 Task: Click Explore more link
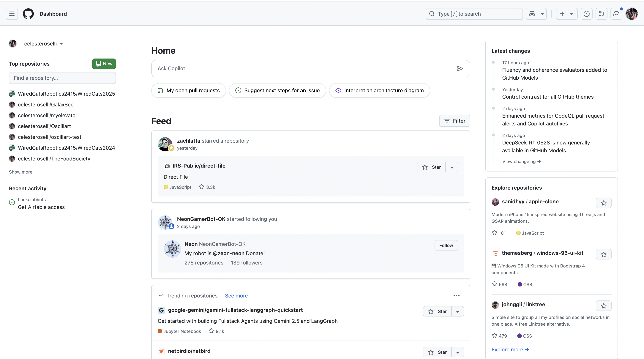click(x=510, y=349)
